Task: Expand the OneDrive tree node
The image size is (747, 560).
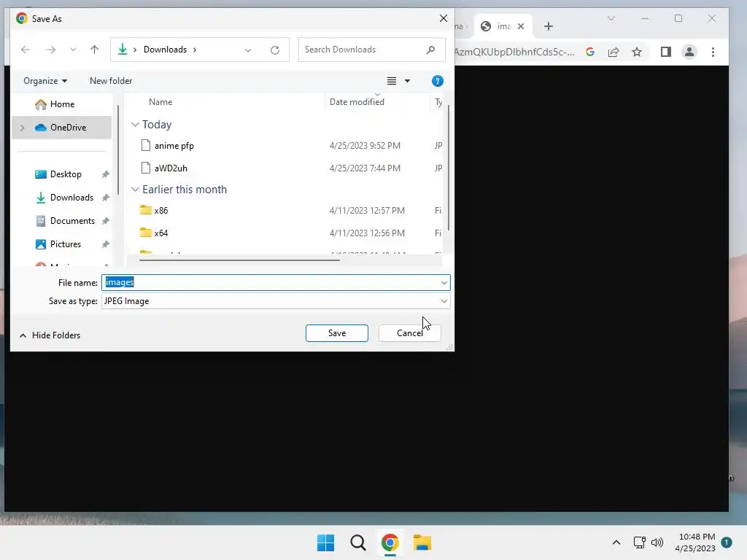Action: [x=22, y=128]
